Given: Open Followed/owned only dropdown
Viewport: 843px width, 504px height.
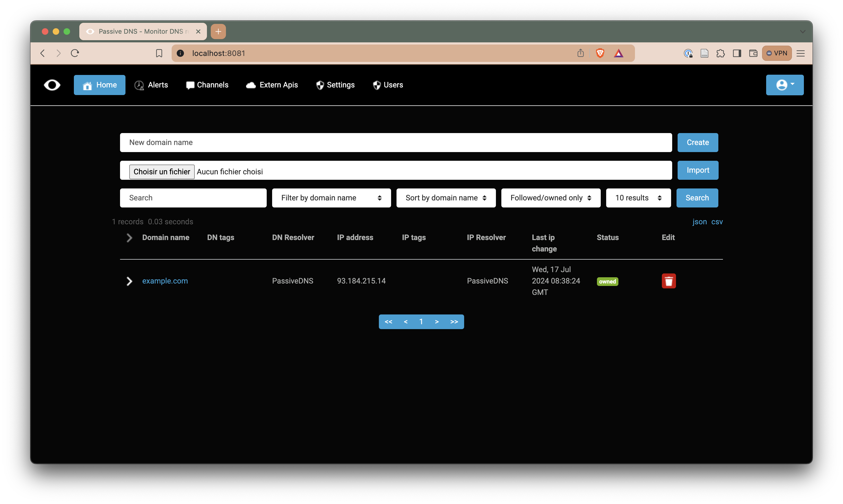Looking at the screenshot, I should coord(551,198).
